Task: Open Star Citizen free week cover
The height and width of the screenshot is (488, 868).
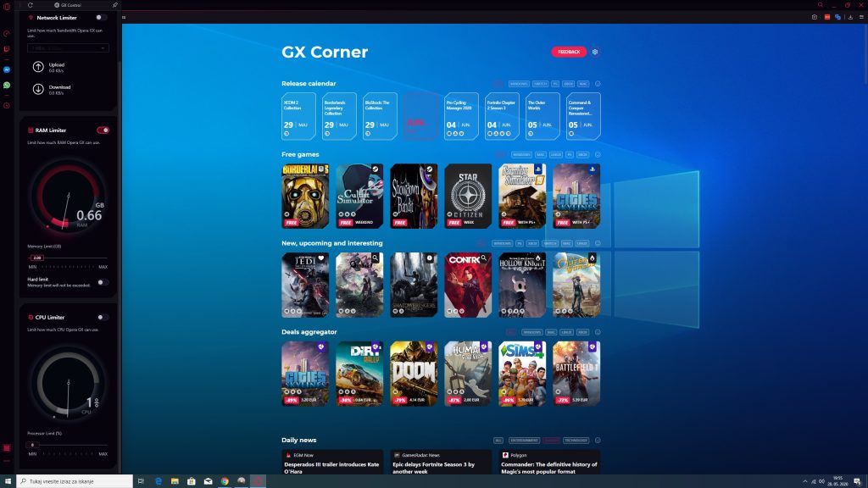Action: pyautogui.click(x=468, y=196)
